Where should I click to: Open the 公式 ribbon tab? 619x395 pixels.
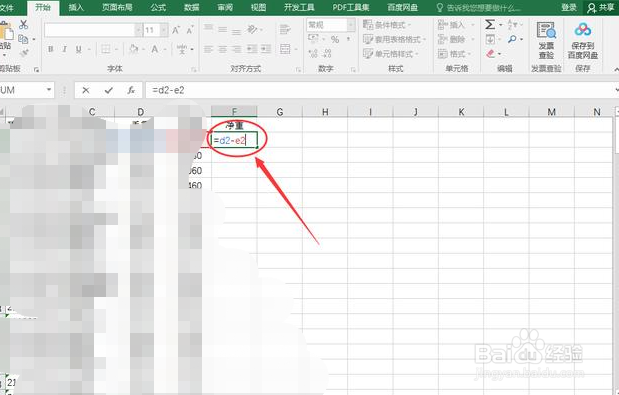(x=158, y=7)
